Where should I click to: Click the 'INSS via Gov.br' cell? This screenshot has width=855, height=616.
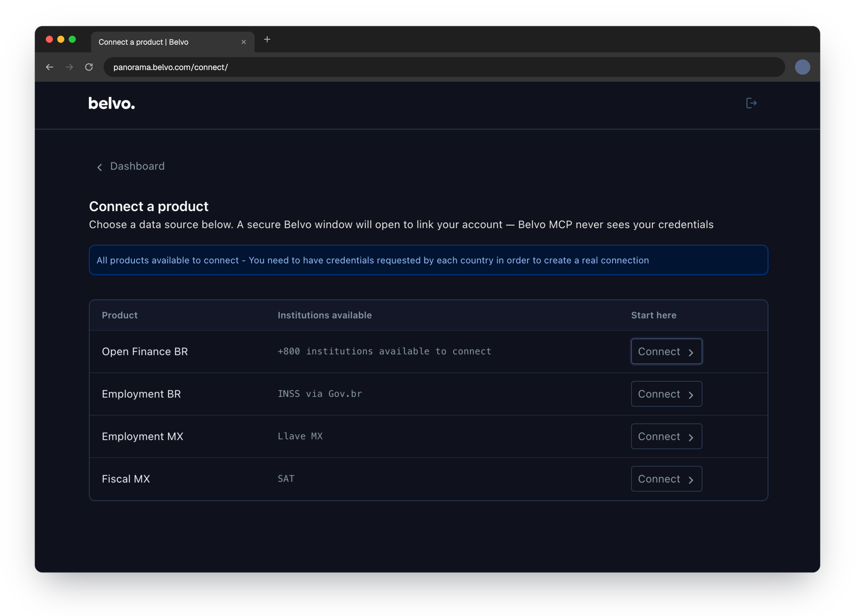tap(320, 394)
